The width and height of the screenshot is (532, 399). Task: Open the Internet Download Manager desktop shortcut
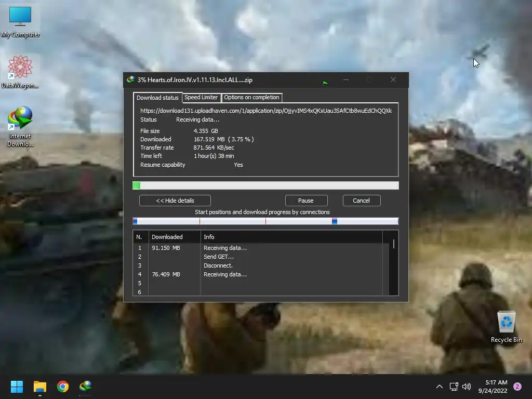click(20, 126)
